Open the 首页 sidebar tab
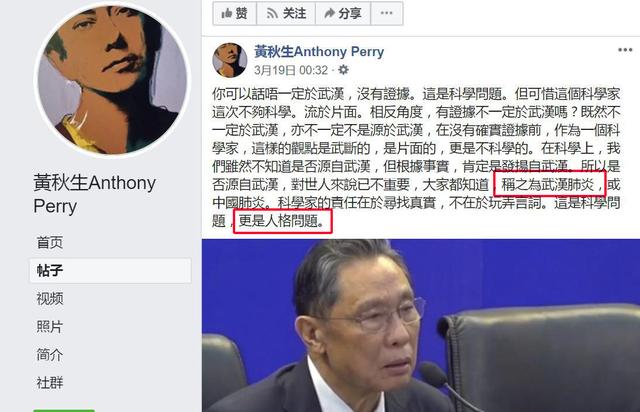Image resolution: width=640 pixels, height=412 pixels. pos(50,242)
